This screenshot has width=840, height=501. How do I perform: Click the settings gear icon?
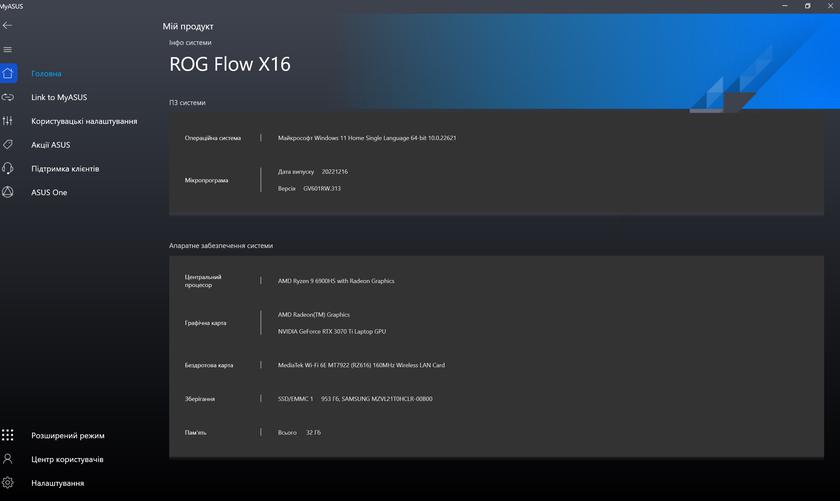pyautogui.click(x=8, y=483)
